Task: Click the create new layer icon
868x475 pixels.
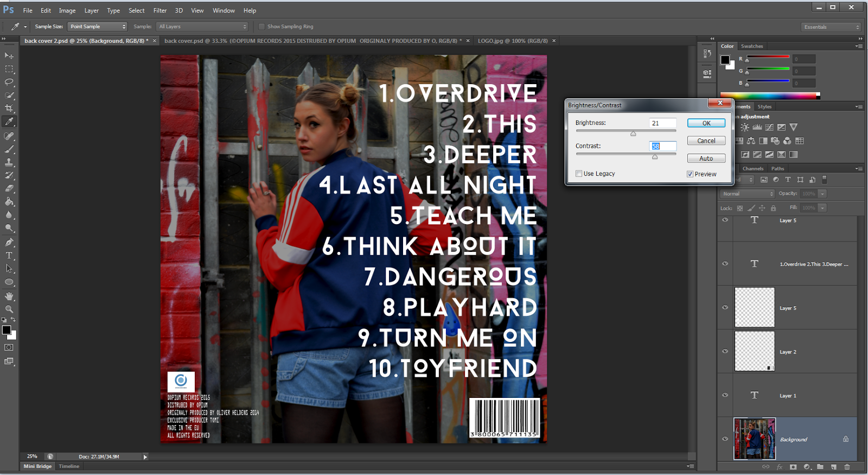Action: pyautogui.click(x=834, y=467)
